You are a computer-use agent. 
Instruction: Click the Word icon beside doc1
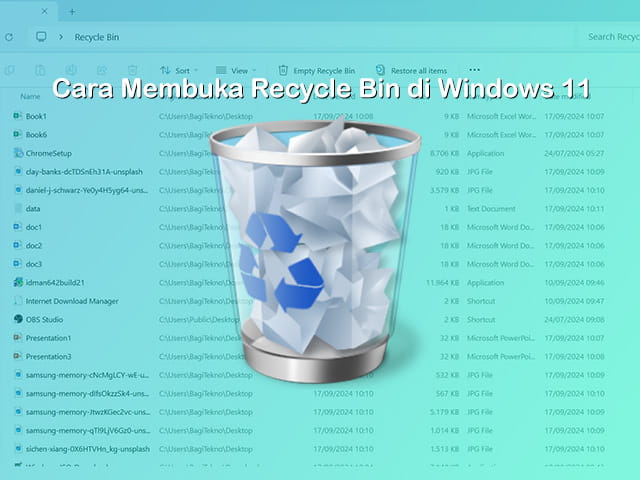(18, 227)
